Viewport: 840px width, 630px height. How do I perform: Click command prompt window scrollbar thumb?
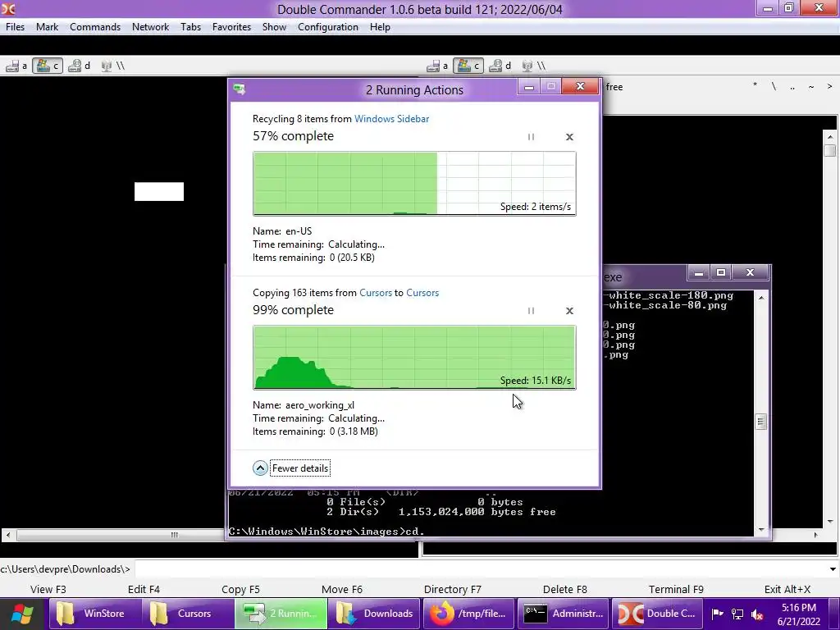coord(761,422)
